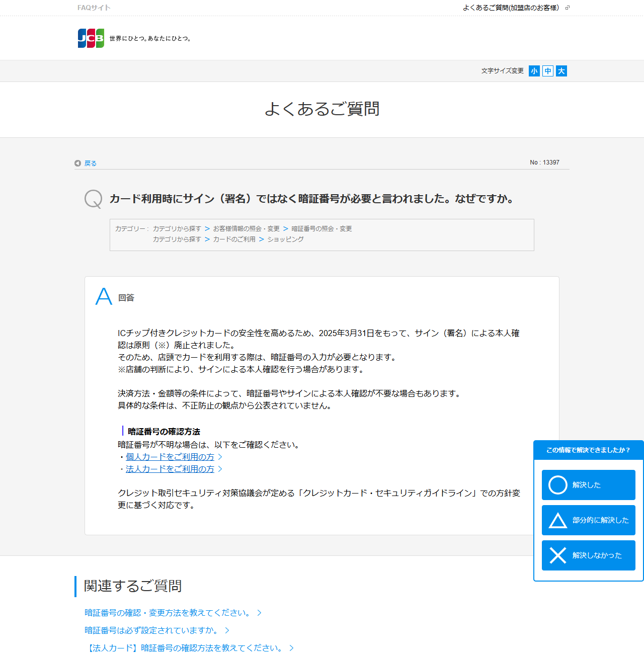Click the X icon for 解決しなかった
644x654 pixels.
[x=558, y=555]
